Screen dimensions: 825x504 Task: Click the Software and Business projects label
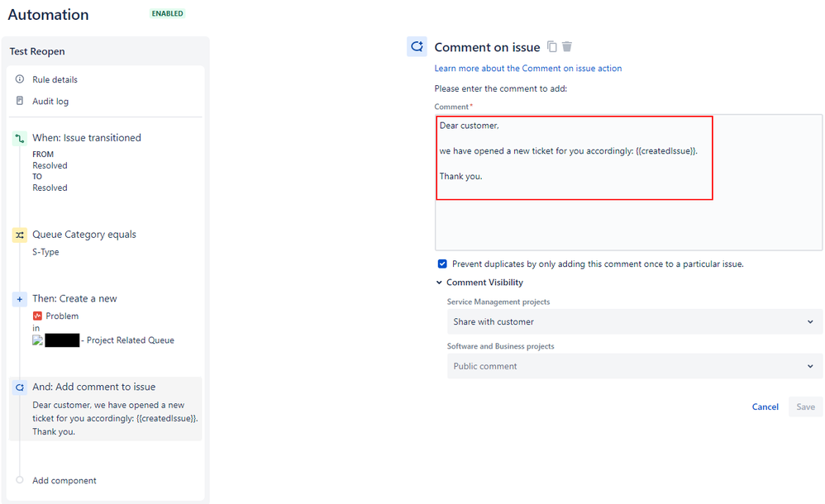[500, 346]
